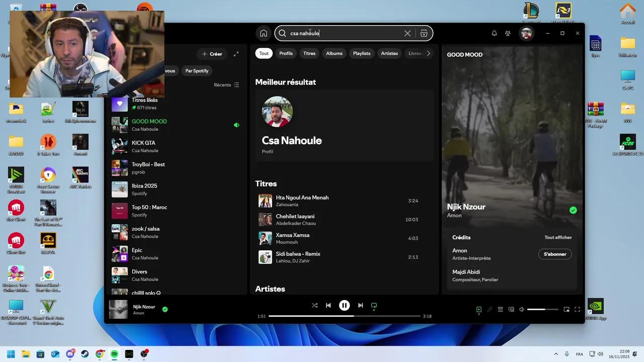Open Friend Activity icon
Screen dimensions: 644x362
(508, 33)
